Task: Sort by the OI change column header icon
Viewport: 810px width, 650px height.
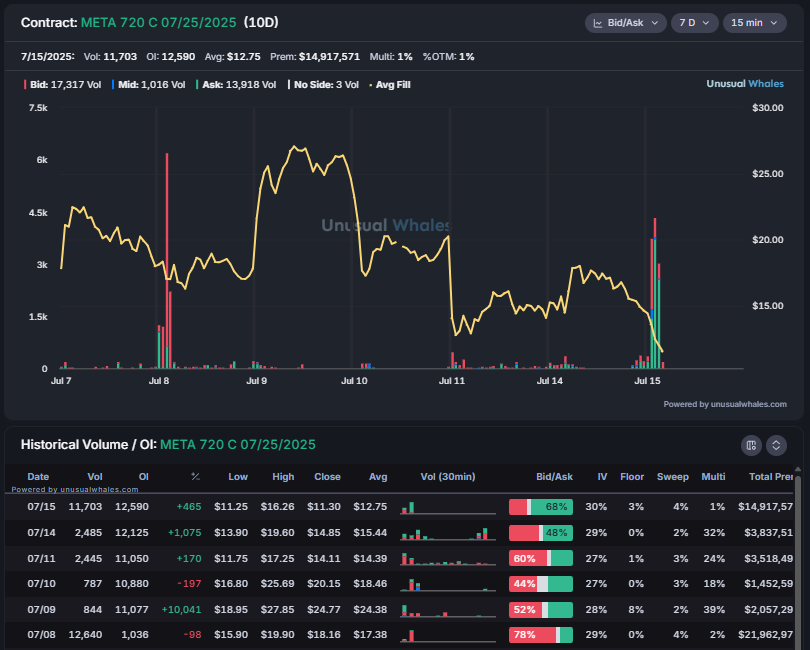Action: [195, 476]
